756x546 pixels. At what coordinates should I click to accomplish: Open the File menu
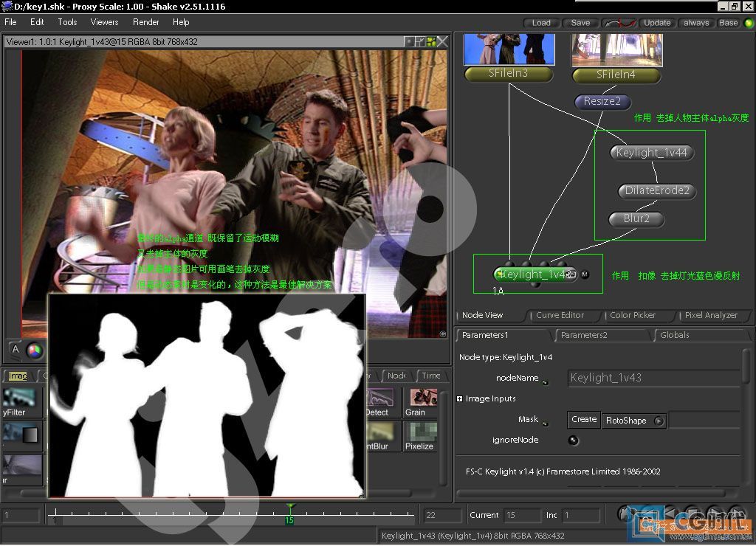click(x=10, y=22)
